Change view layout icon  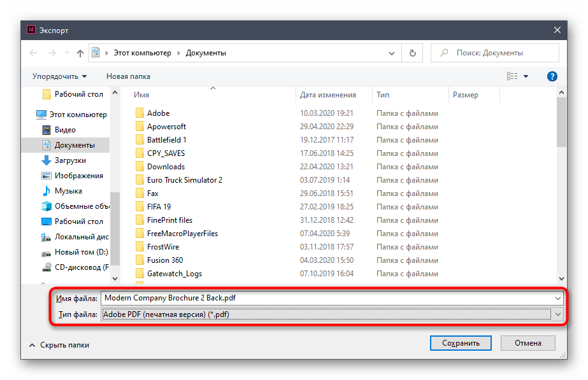(x=512, y=76)
